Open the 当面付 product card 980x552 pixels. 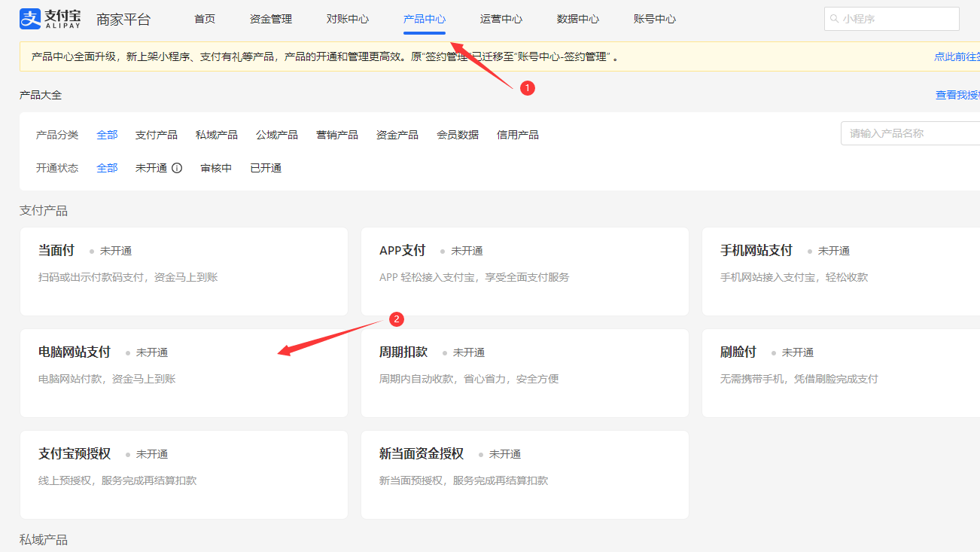click(184, 271)
